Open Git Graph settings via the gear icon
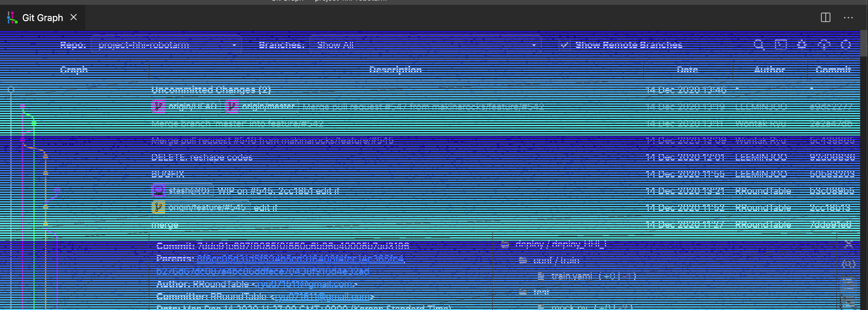Viewport: 868px width, 310px height. (x=802, y=44)
